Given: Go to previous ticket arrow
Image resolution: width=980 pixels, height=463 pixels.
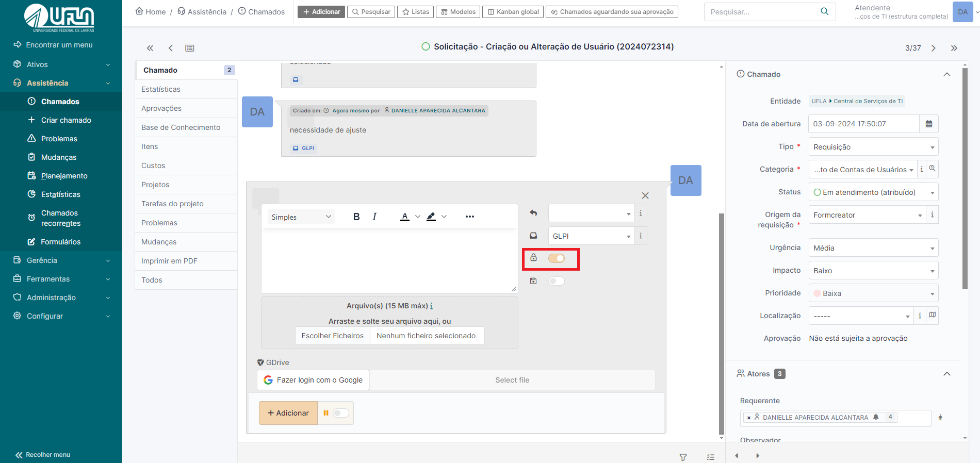Looking at the screenshot, I should click(x=171, y=48).
